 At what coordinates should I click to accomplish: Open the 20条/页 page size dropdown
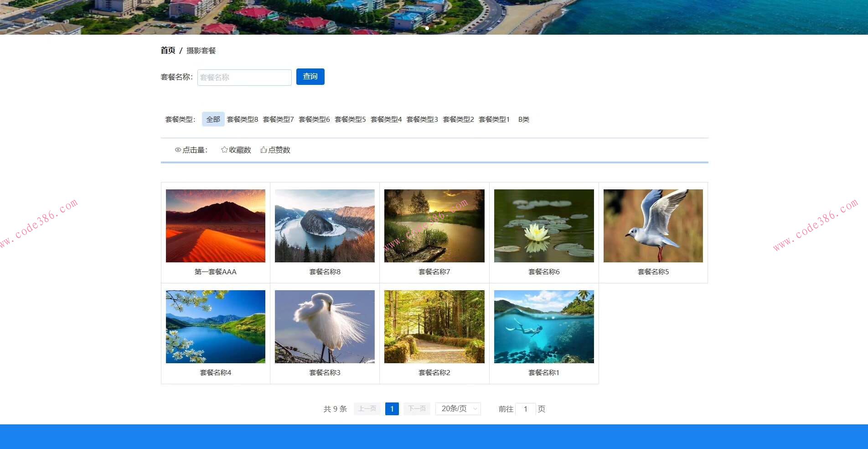coord(457,409)
